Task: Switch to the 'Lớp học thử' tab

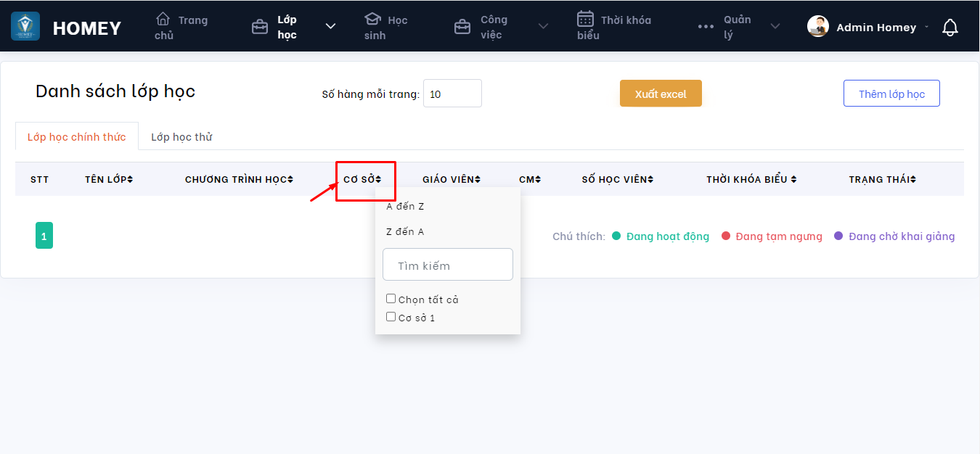Action: (181, 137)
